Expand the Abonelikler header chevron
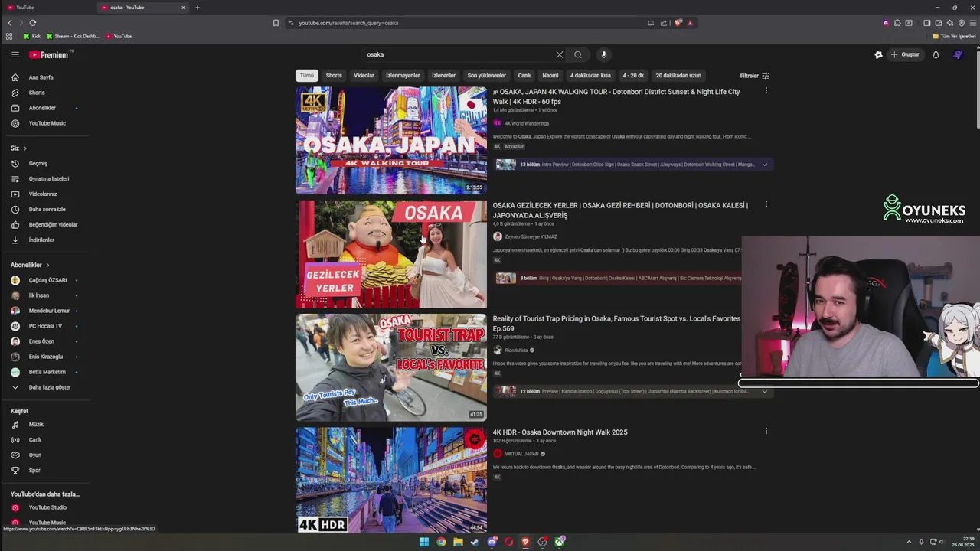This screenshot has width=980, height=551. [x=47, y=265]
